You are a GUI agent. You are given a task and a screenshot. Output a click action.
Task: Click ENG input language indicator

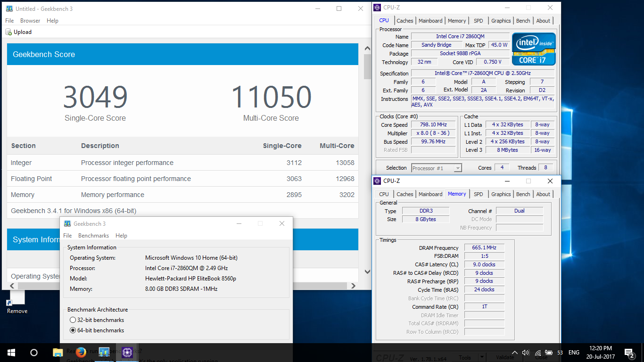[574, 353]
